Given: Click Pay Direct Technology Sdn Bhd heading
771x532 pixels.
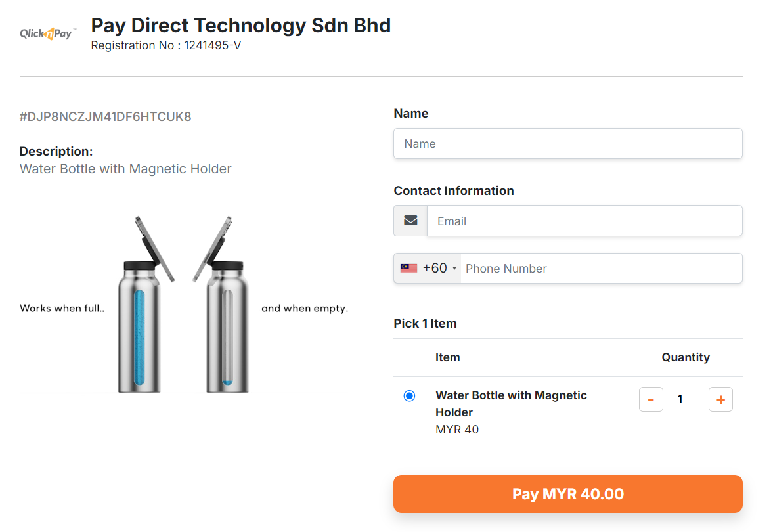Looking at the screenshot, I should coord(241,25).
